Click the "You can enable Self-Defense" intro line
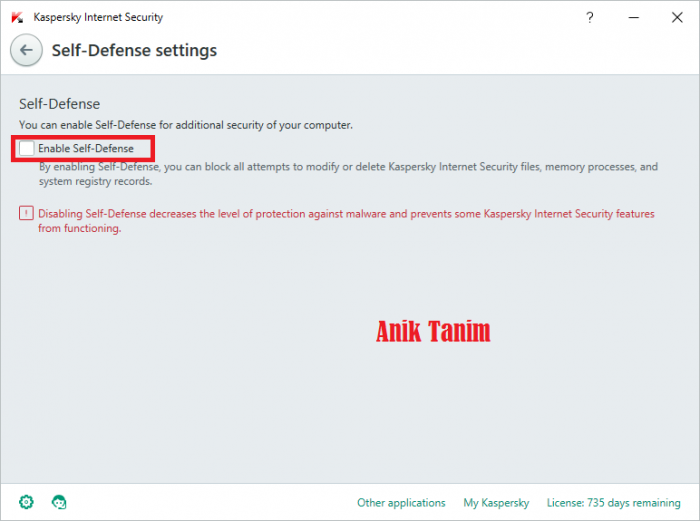 click(186, 125)
